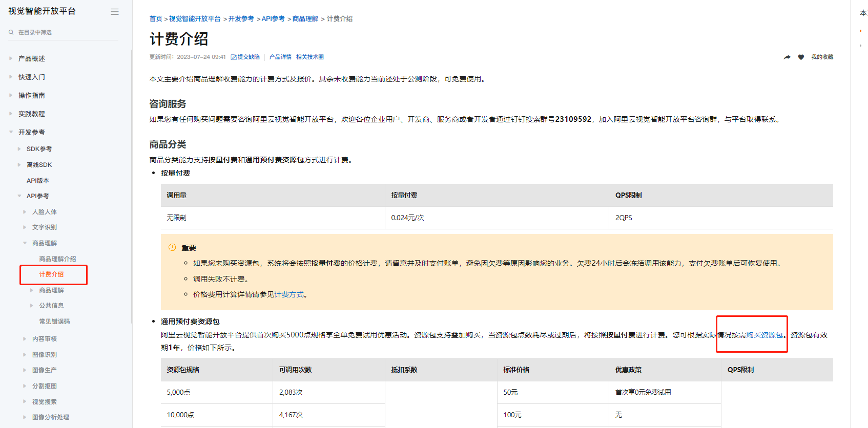Screen dimensions: 868x428
Task: Click the edit icon beside 提交缺陷
Action: click(x=234, y=57)
